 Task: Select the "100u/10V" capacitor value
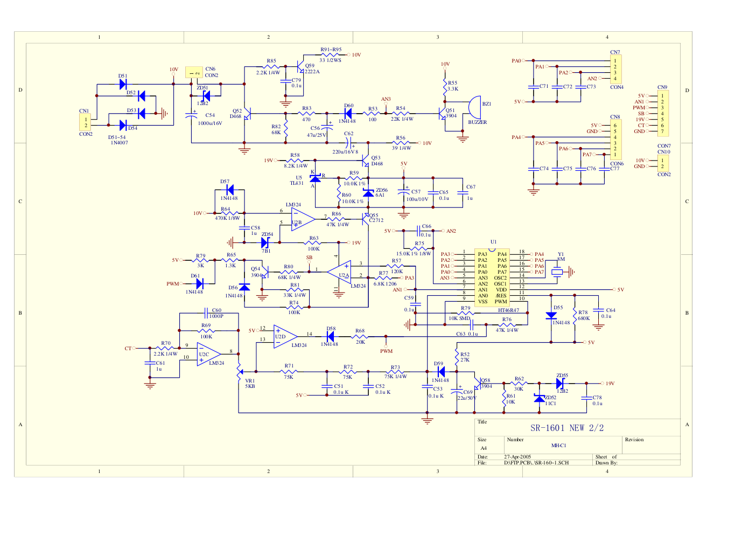coord(417,199)
